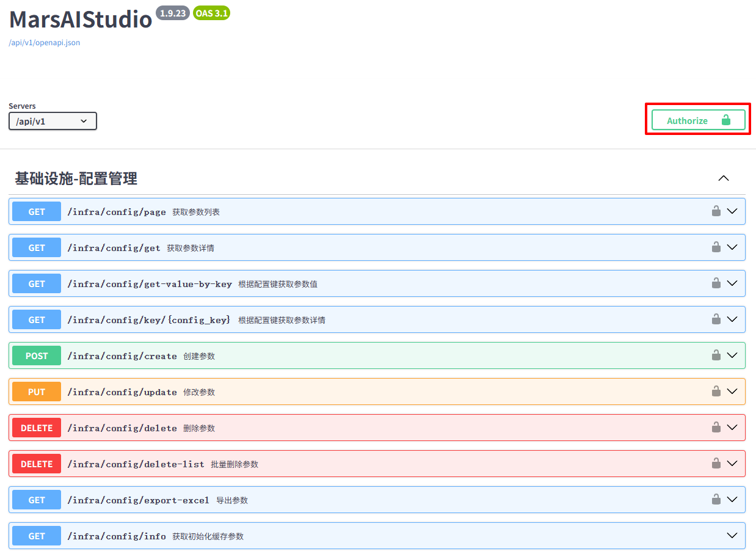The width and height of the screenshot is (756, 554).
Task: Expand the /infra/config/create endpoint chevron
Action: pos(733,355)
